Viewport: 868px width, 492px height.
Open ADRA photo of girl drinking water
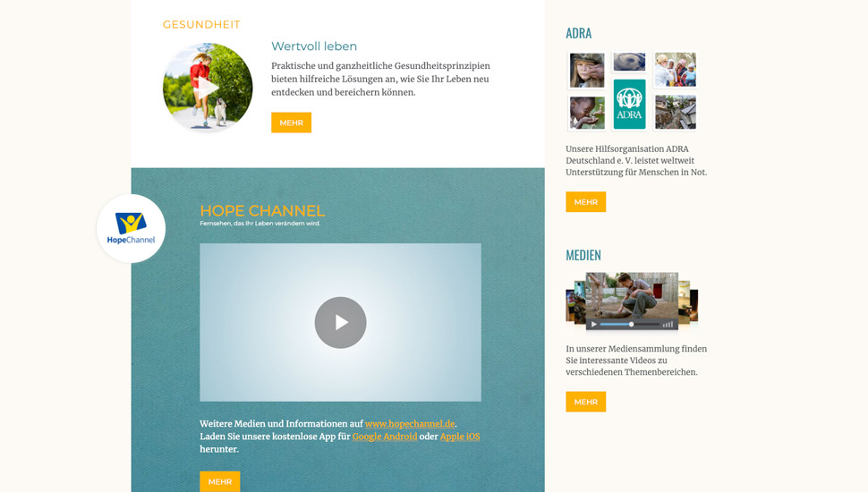587,70
